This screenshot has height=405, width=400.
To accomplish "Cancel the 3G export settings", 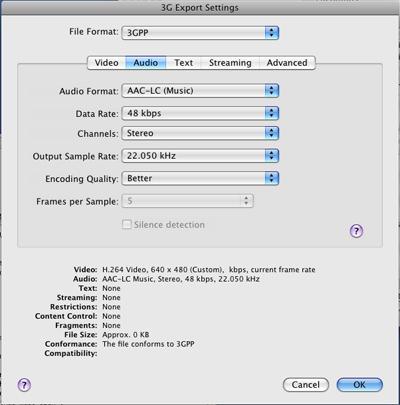I will 306,385.
